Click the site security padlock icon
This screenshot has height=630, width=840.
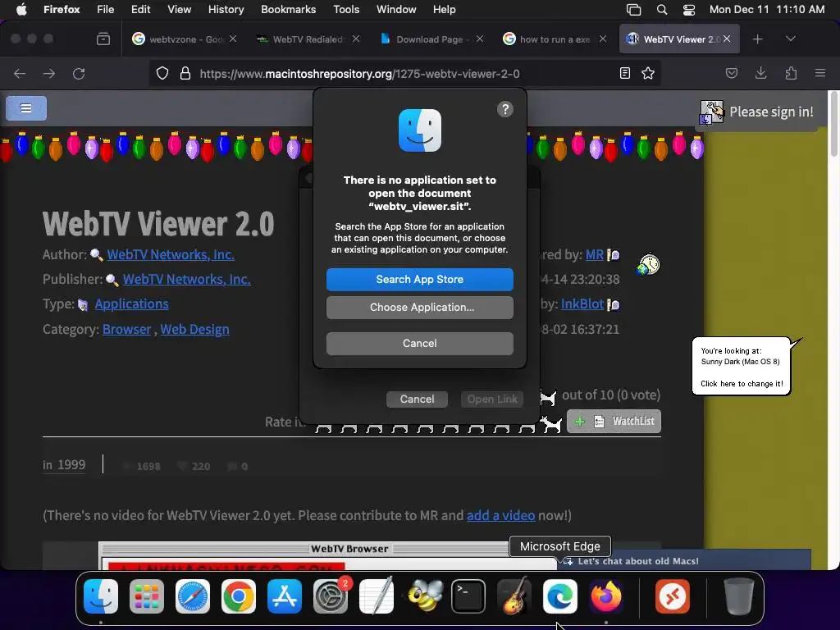tap(185, 73)
